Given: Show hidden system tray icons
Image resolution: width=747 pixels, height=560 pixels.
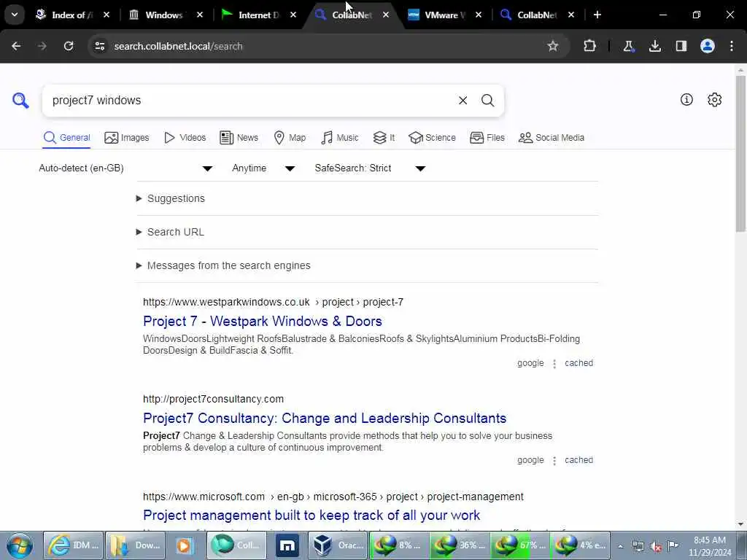Looking at the screenshot, I should point(620,546).
